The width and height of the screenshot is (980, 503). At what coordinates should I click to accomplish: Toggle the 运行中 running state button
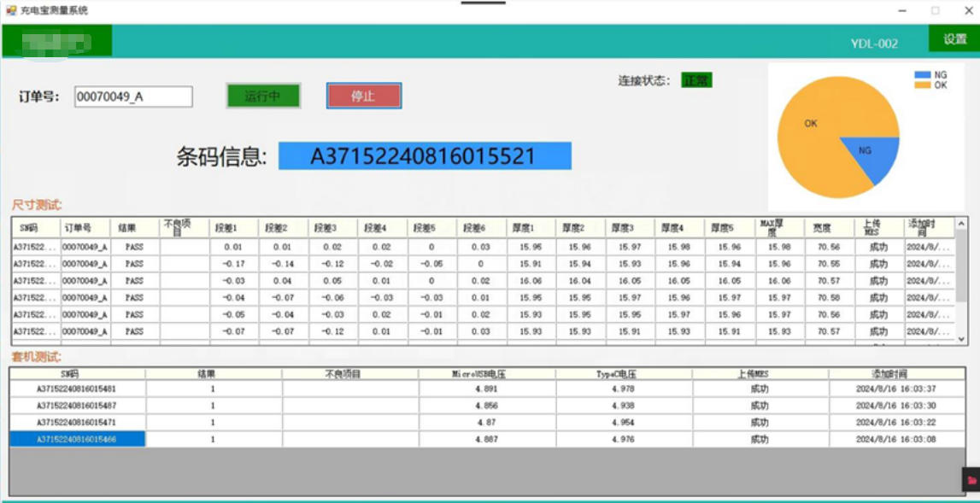(262, 96)
